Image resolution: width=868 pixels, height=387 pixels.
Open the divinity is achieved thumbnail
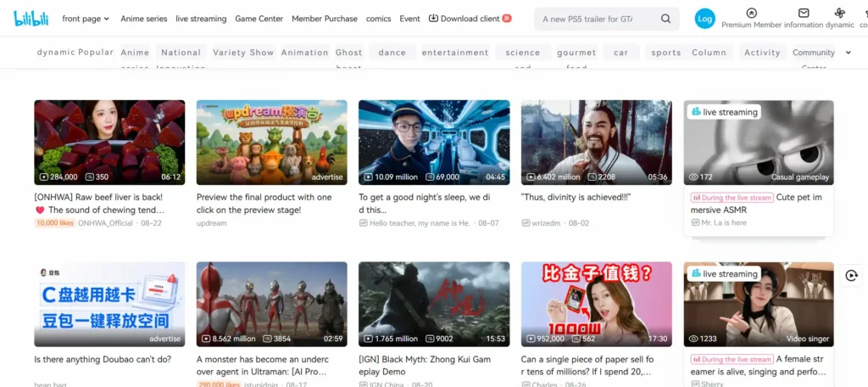[x=597, y=143]
